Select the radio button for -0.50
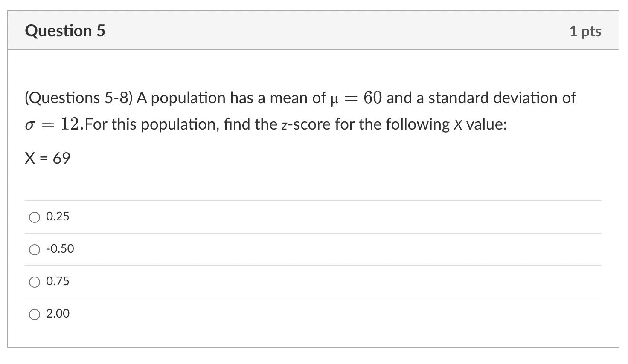 [35, 249]
